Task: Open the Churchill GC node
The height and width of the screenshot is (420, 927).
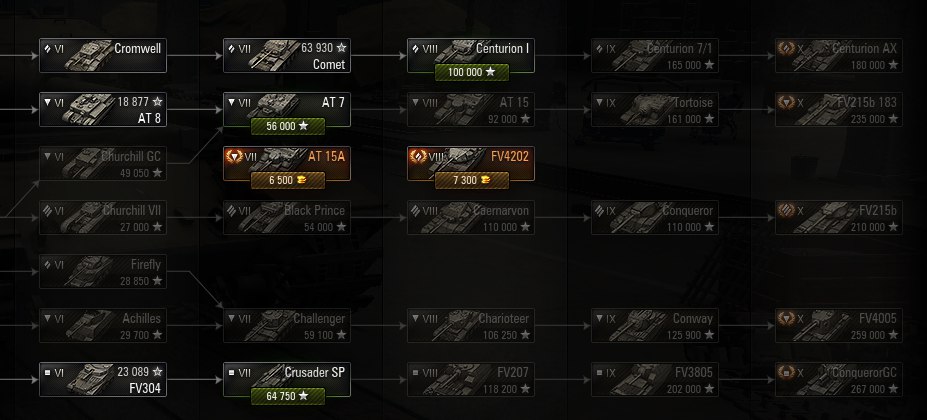Action: [103, 164]
